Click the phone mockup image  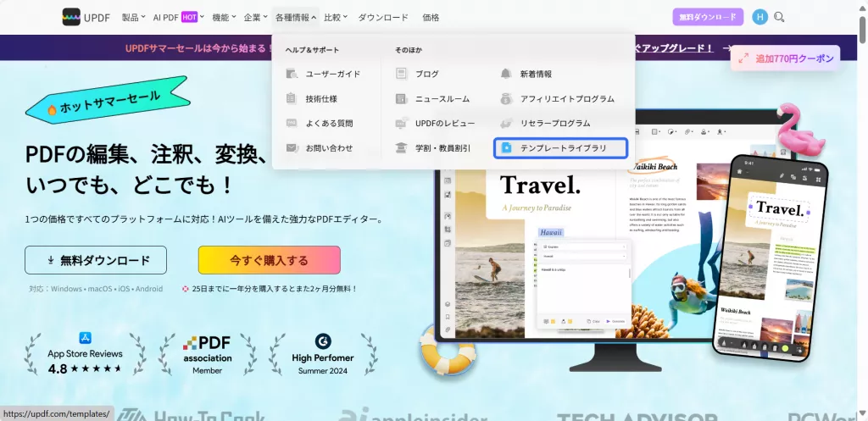tap(770, 258)
